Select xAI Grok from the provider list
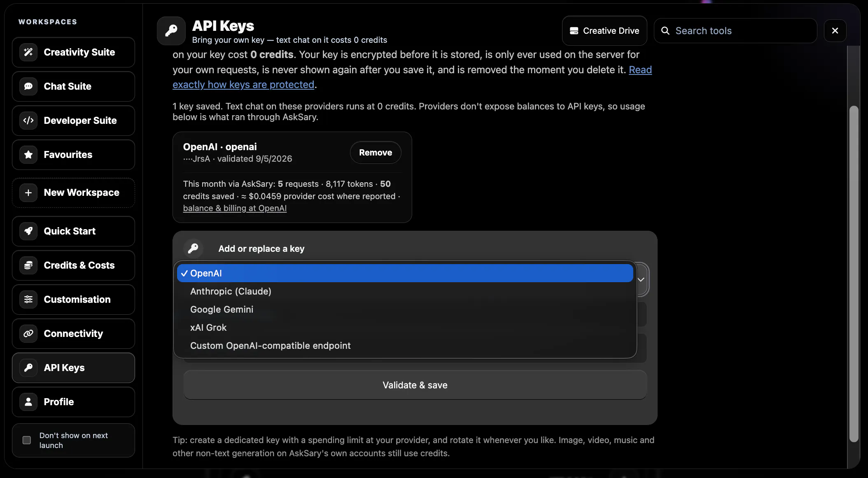The image size is (868, 478). tap(405, 327)
